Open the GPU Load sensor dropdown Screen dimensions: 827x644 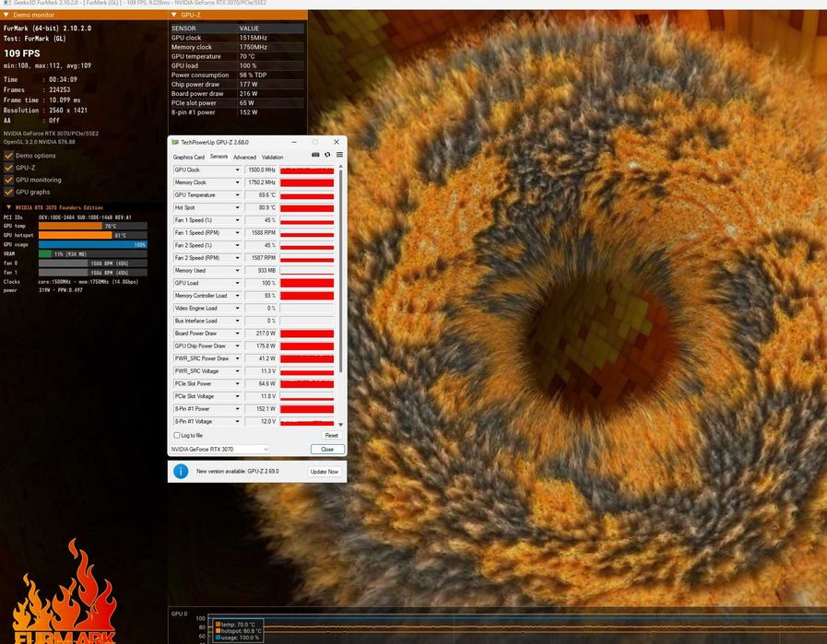coord(237,283)
